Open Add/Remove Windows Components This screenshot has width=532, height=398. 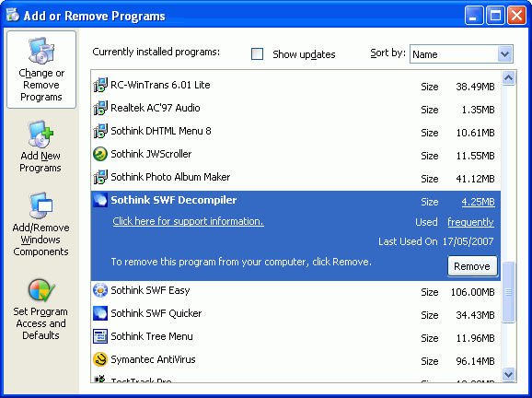(40, 225)
